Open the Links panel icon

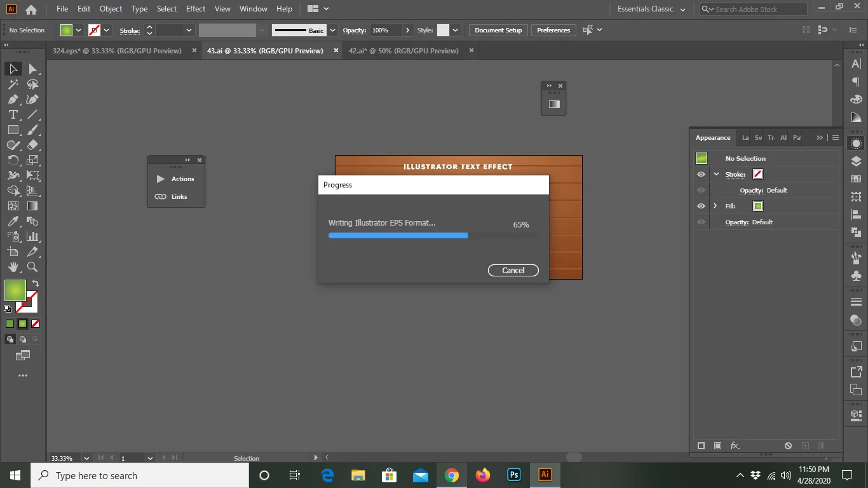(x=161, y=197)
